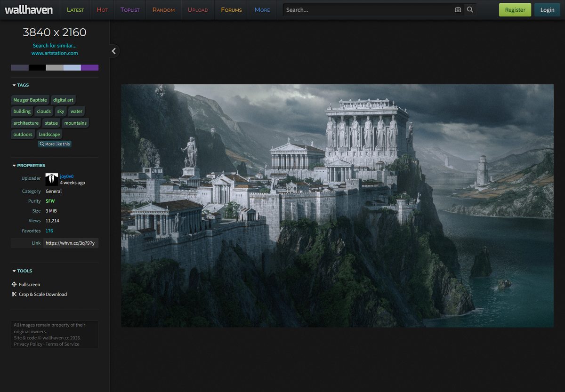Viewport: 565px width, 392px height.
Task: Open the More navigation menu
Action: (262, 10)
